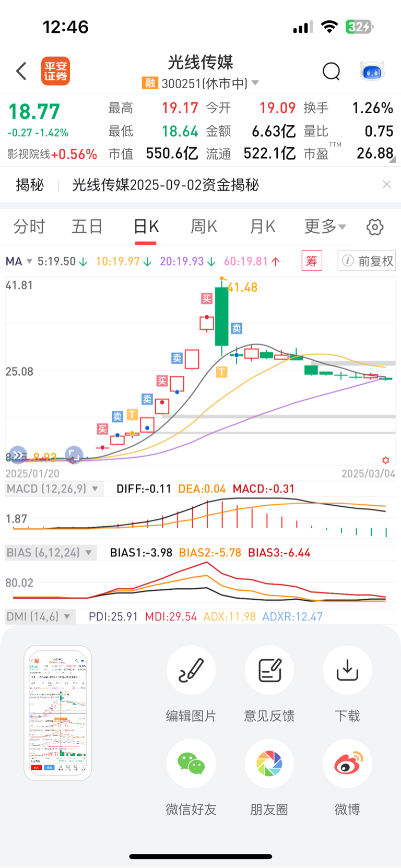401x868 pixels.
Task: Tap the Wi-Fi icon in status bar
Action: 329,27
